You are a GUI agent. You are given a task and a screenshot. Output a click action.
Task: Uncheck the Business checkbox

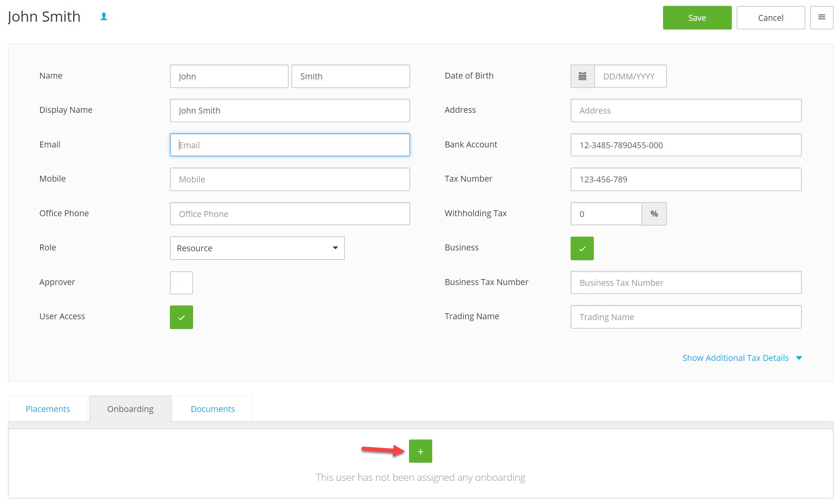pyautogui.click(x=582, y=248)
